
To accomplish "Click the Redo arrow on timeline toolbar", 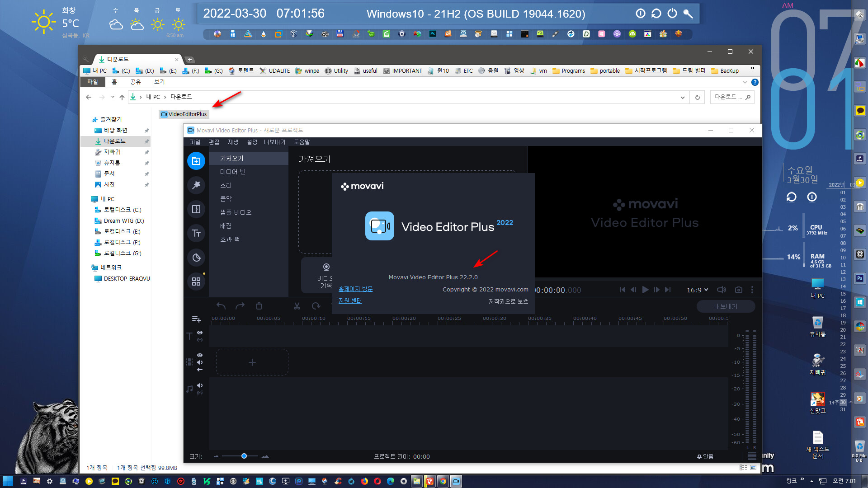I will [240, 306].
